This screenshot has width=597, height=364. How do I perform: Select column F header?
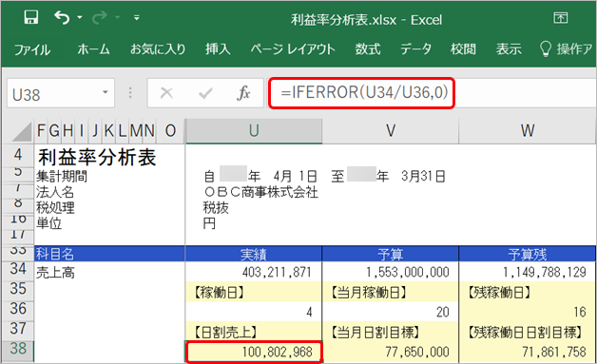pyautogui.click(x=42, y=130)
